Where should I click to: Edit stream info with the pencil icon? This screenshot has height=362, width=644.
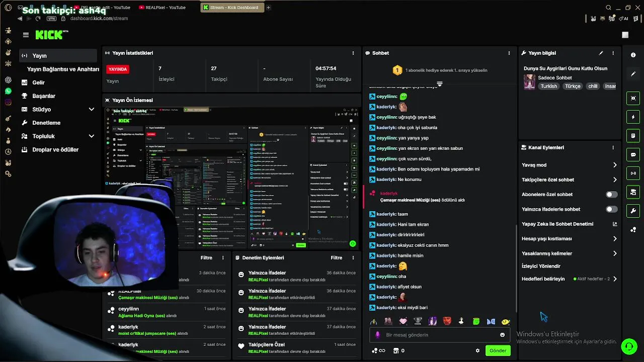click(601, 53)
